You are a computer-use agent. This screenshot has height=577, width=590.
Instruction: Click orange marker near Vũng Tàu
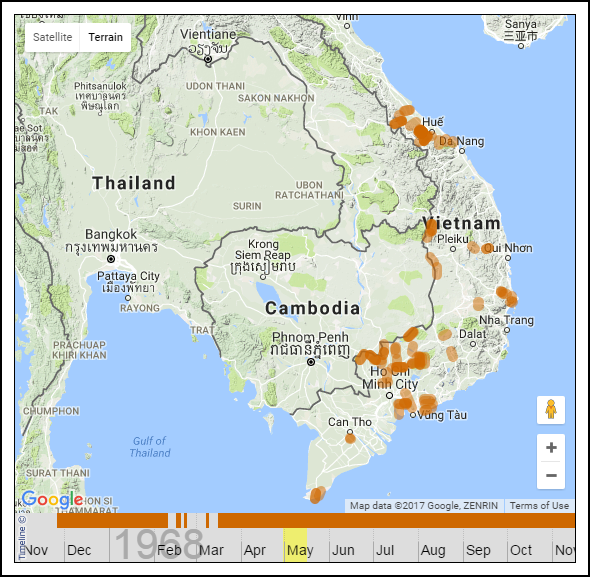click(428, 405)
